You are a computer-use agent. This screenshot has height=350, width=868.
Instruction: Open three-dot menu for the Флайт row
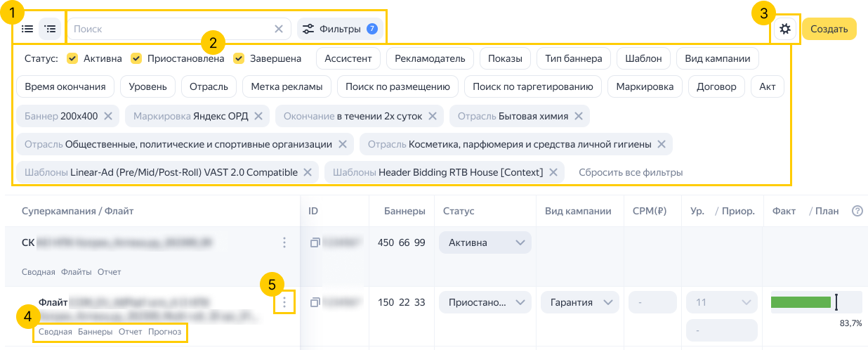[x=284, y=302]
